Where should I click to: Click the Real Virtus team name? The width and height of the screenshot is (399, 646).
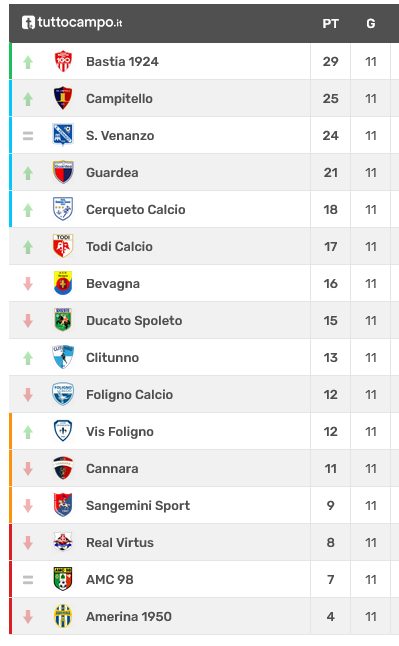click(120, 543)
